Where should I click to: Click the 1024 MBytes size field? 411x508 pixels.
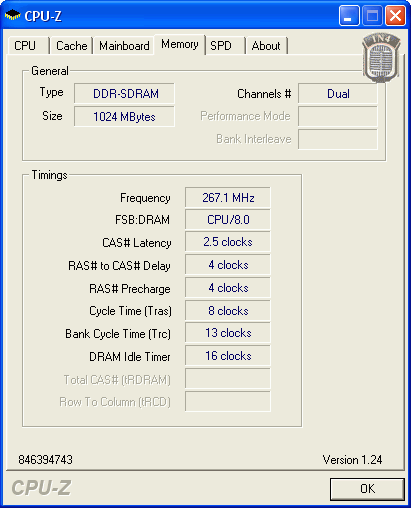(124, 117)
